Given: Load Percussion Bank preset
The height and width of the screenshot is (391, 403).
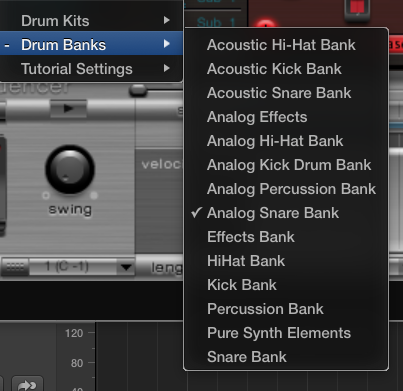Looking at the screenshot, I should (286, 309).
